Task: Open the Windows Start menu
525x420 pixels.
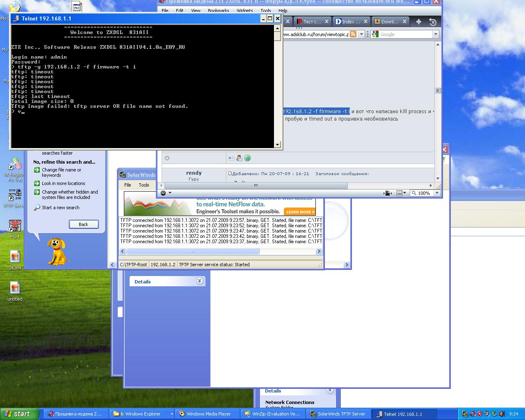Action: click(x=19, y=414)
